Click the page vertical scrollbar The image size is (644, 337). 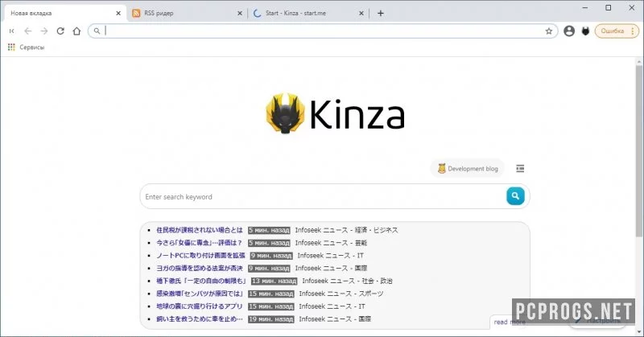click(638, 152)
